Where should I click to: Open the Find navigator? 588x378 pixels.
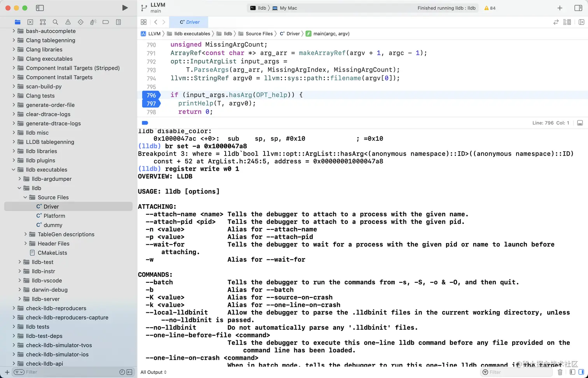point(55,22)
